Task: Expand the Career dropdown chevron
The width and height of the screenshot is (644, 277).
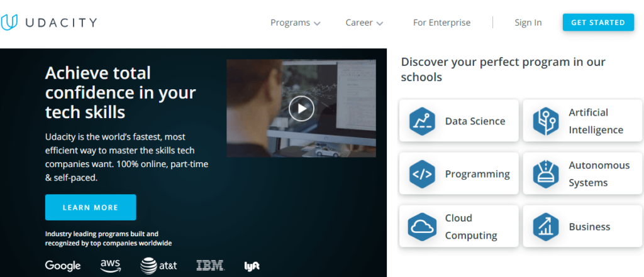Action: click(379, 24)
